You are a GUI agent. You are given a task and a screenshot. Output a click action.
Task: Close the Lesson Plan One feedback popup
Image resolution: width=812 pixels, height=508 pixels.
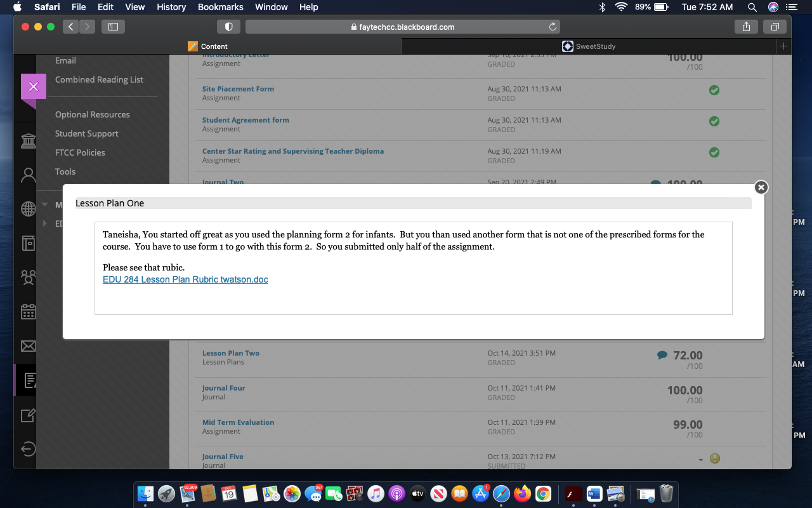(761, 187)
